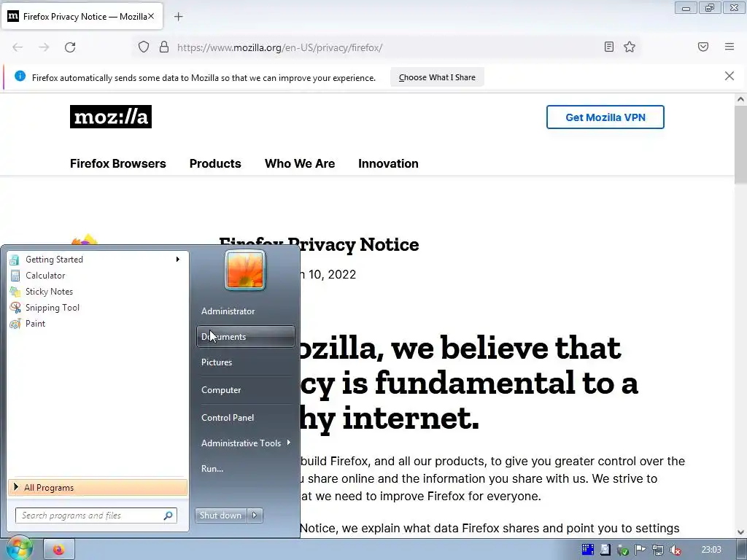The width and height of the screenshot is (747, 560).
Task: Click the forward navigation arrow
Action: click(44, 47)
